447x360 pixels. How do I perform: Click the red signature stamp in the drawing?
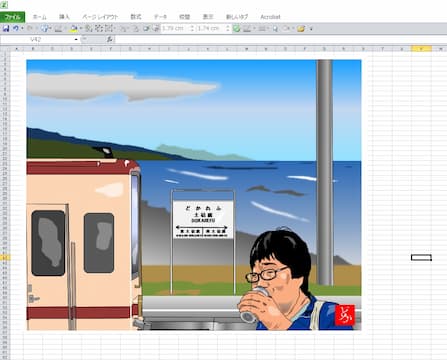click(345, 315)
